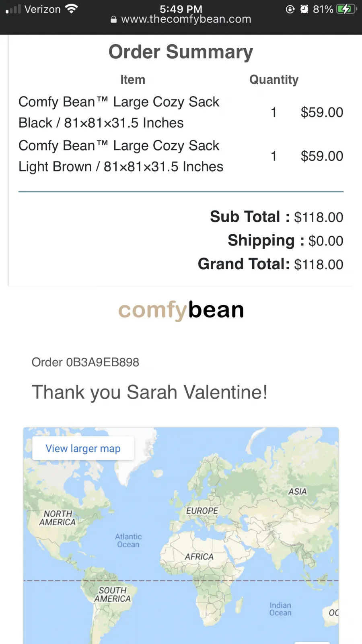Click North America on the map
The width and height of the screenshot is (362, 644).
(x=58, y=518)
